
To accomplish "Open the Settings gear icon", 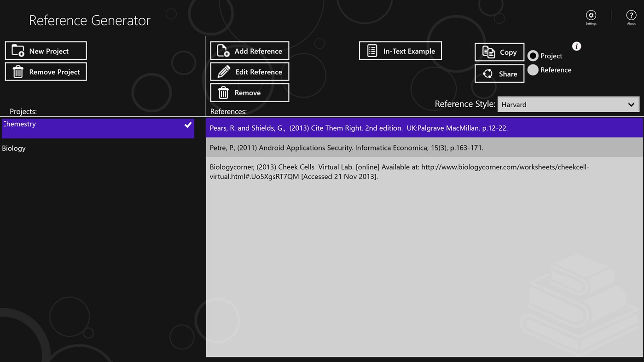I will pos(591,14).
